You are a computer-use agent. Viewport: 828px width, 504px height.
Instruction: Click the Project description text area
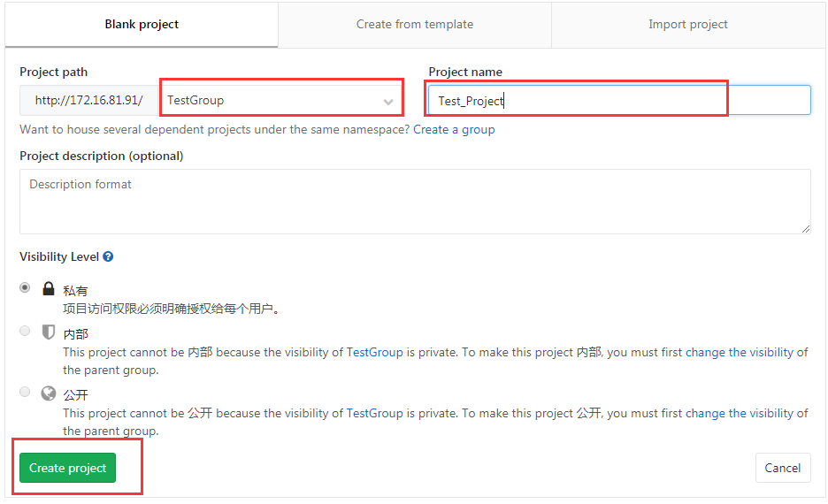tap(415, 202)
